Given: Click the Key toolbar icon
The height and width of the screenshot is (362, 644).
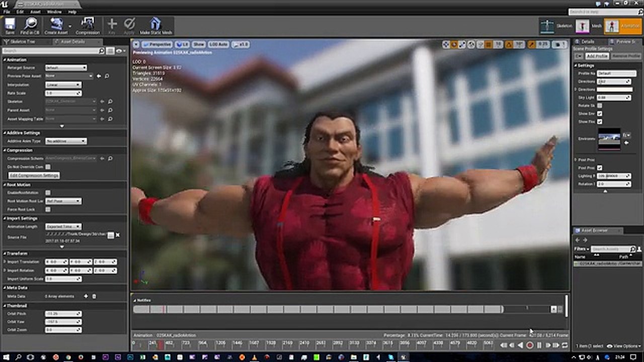Looking at the screenshot, I should click(112, 26).
